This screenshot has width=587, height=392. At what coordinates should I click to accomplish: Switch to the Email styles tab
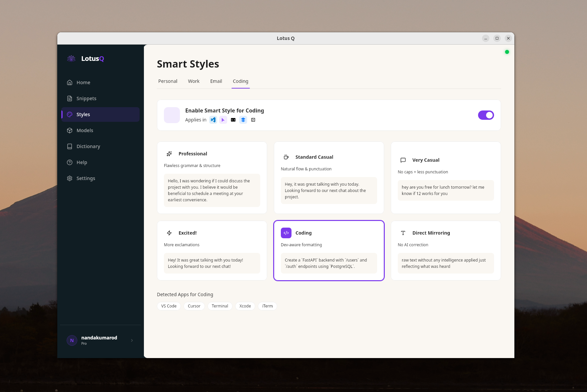[x=216, y=81]
